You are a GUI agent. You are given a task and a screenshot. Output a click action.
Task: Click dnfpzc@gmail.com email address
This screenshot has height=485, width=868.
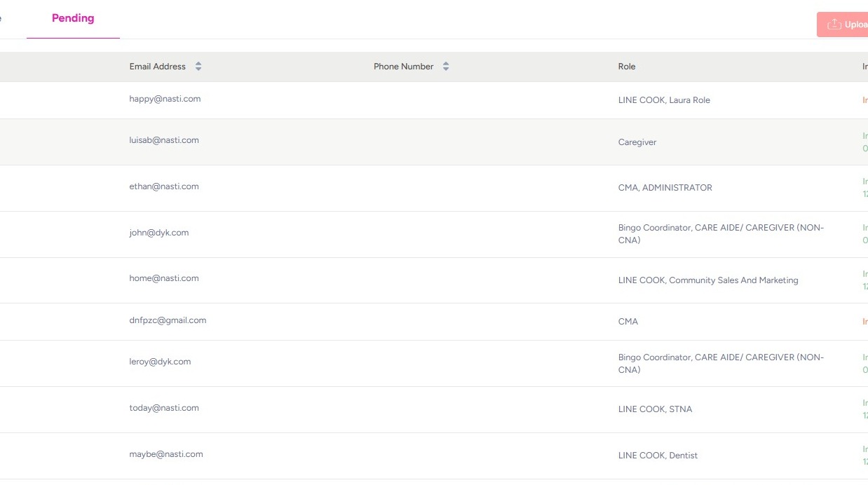168,320
